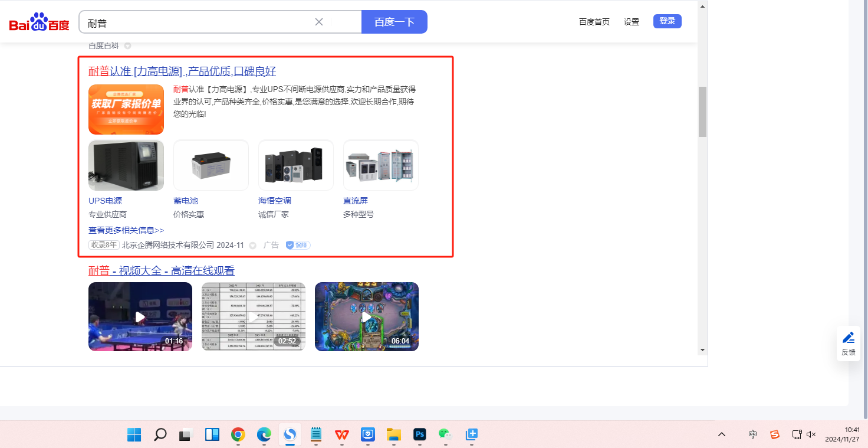
Task: Show hidden system tray icons
Action: click(x=722, y=435)
